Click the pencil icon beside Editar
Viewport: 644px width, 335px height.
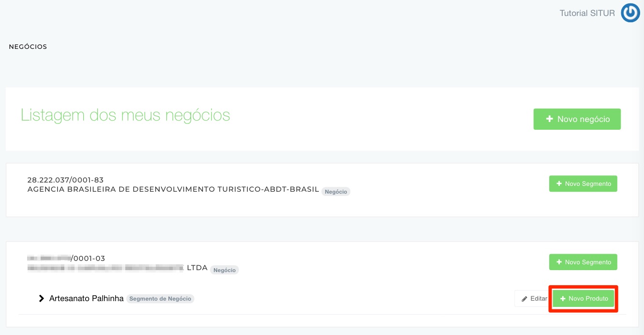tap(524, 299)
